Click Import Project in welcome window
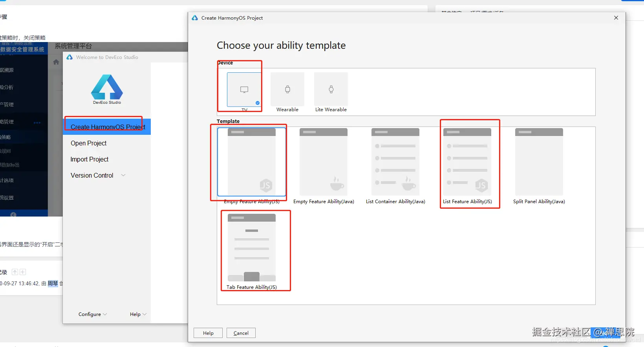The height and width of the screenshot is (347, 644). tap(90, 159)
